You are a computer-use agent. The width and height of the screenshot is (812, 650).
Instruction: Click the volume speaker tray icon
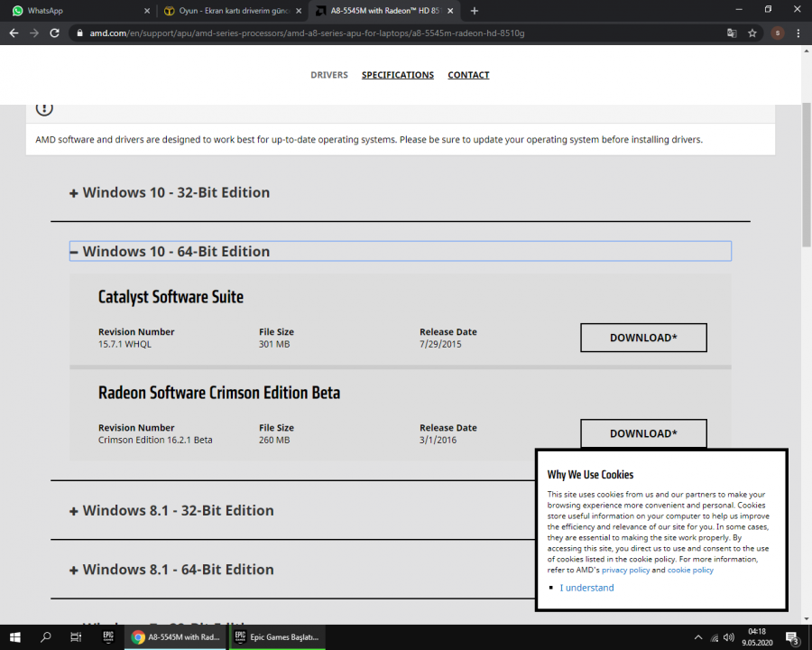click(x=728, y=637)
